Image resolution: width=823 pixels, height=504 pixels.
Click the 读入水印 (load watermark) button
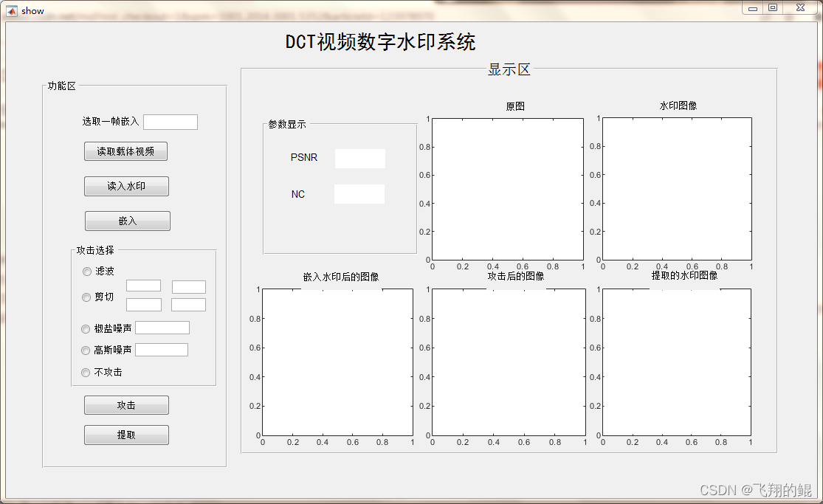(x=125, y=186)
